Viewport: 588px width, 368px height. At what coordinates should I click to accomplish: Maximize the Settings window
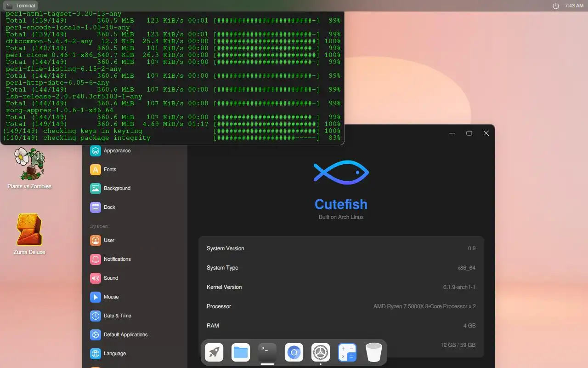tap(469, 133)
